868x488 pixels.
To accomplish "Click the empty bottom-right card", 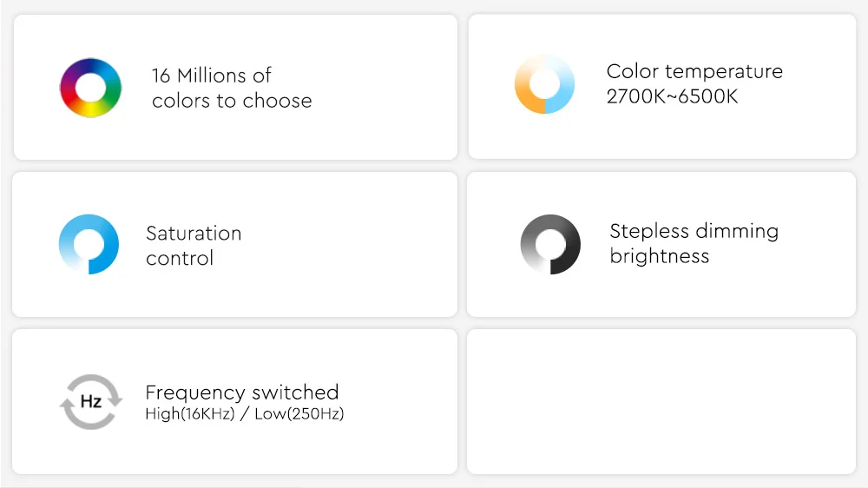I will click(x=661, y=401).
